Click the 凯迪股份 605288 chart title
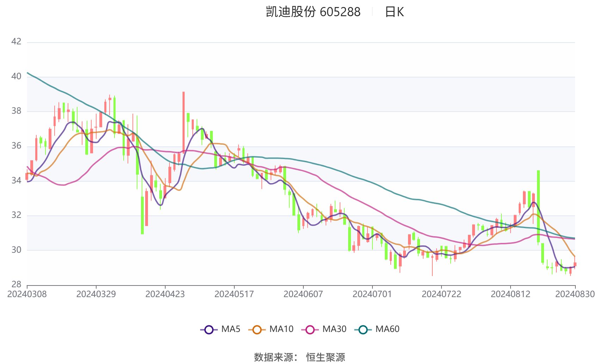Viewport: 599px width, 364px height. click(313, 12)
